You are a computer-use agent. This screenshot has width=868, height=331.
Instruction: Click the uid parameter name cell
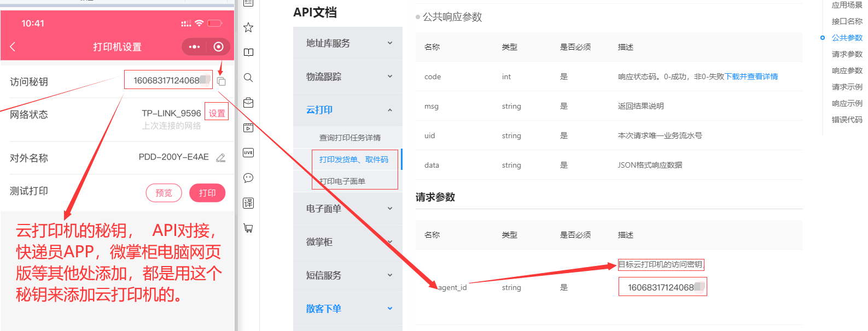(430, 135)
